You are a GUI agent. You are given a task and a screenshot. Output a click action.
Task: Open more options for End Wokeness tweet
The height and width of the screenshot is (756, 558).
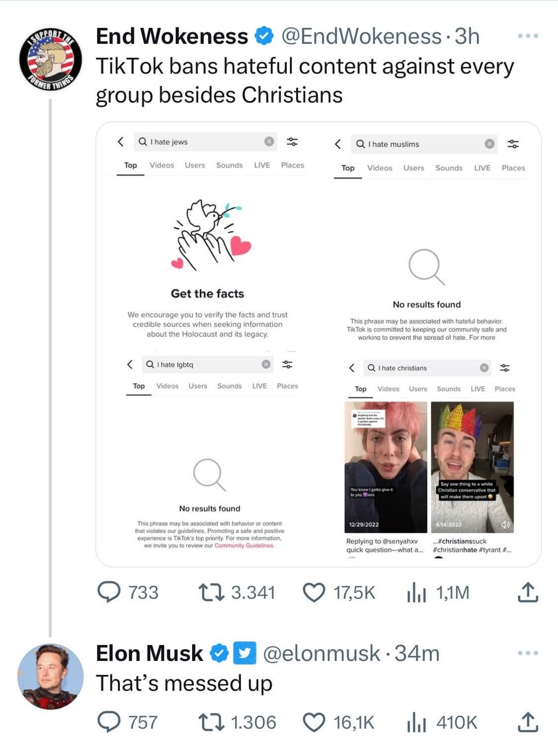528,36
